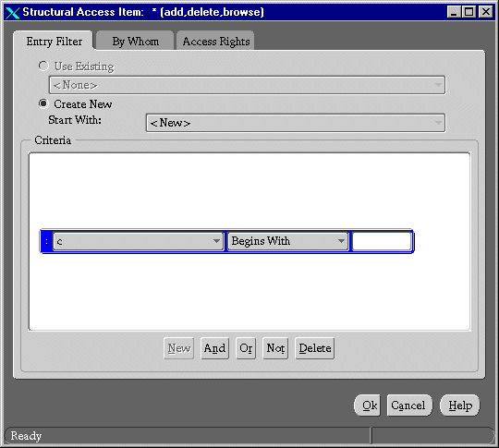Image resolution: width=499 pixels, height=448 pixels.
Task: Click the Start With: label
Action: pos(75,120)
